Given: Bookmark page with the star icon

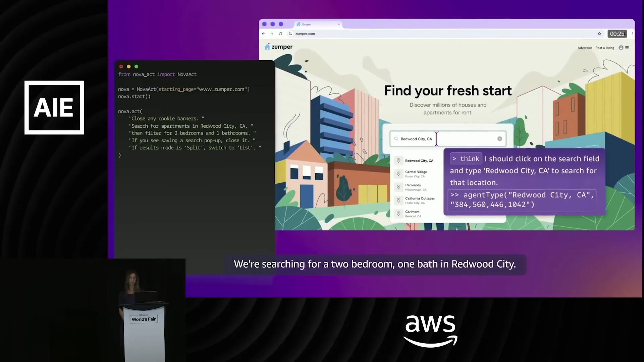Looking at the screenshot, I should tap(599, 34).
